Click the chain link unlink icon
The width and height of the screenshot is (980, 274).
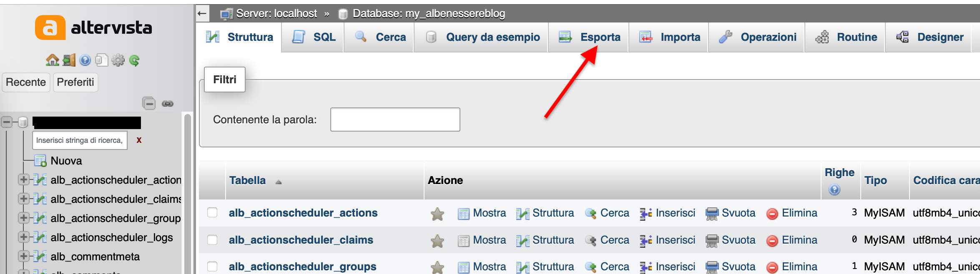168,104
